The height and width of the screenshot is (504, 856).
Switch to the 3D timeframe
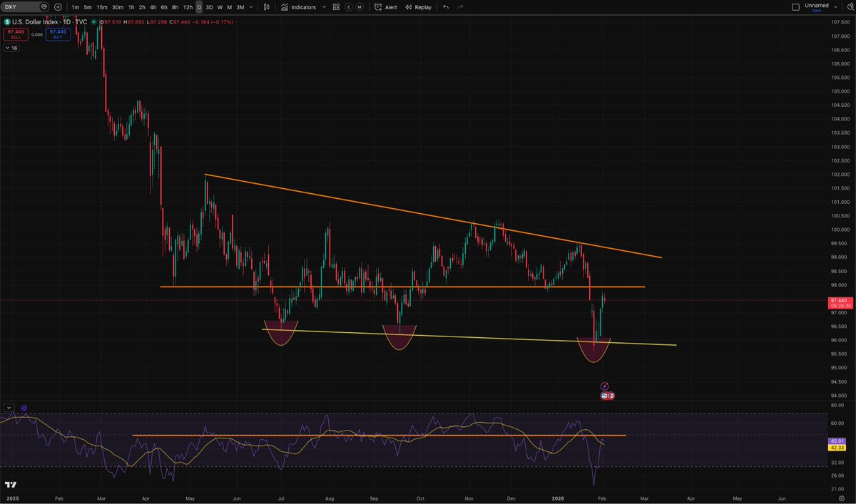[x=209, y=6]
